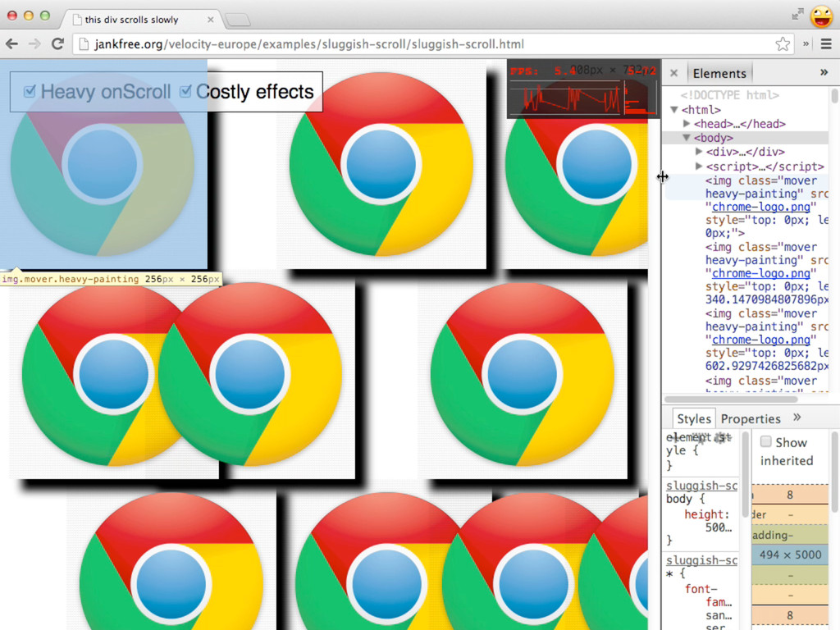Expand the script element node
The image size is (840, 630).
pyautogui.click(x=699, y=166)
